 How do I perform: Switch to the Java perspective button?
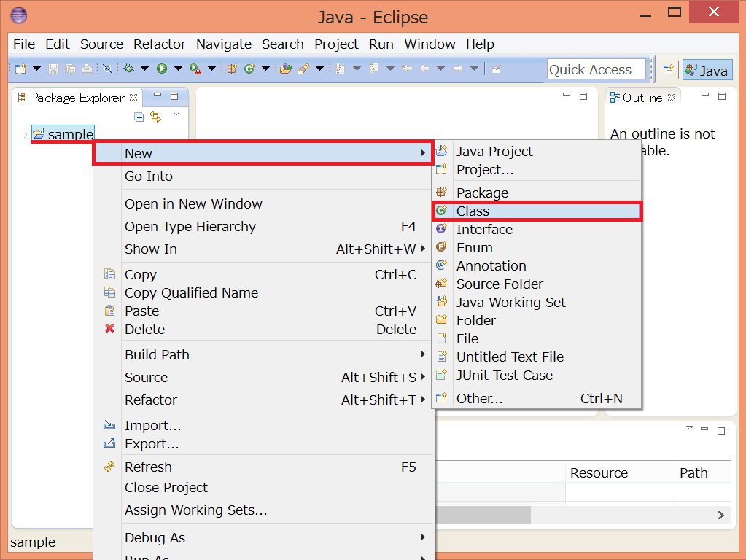click(707, 71)
